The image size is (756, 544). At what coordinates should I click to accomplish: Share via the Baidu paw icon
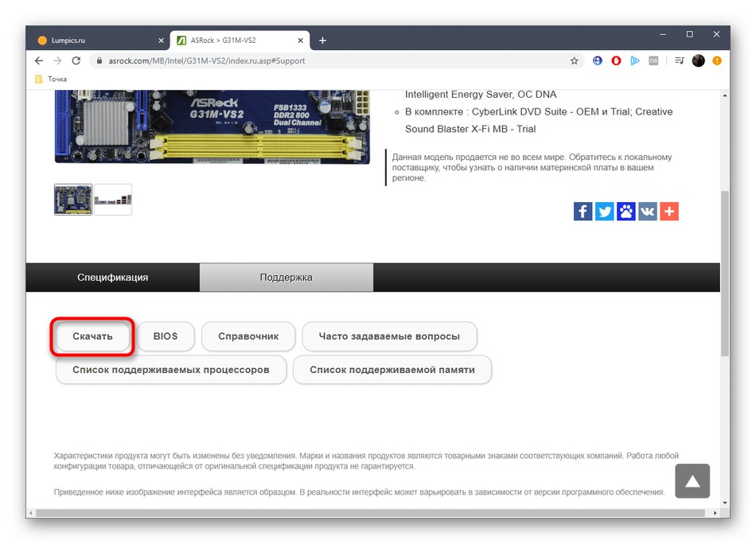pyautogui.click(x=625, y=211)
